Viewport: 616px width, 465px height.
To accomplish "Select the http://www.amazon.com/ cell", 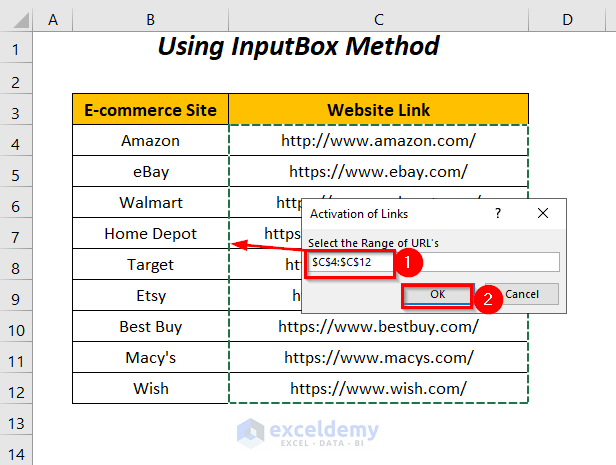I will 378,140.
